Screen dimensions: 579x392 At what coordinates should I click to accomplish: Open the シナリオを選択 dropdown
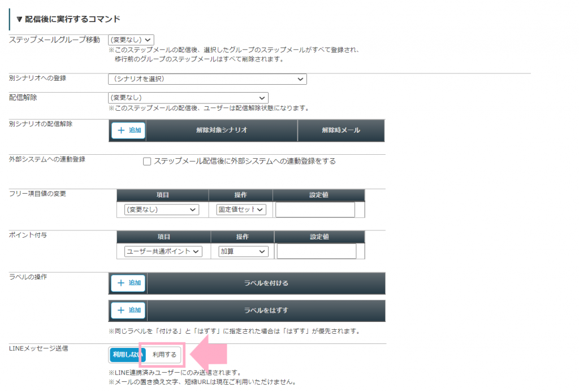tap(207, 79)
